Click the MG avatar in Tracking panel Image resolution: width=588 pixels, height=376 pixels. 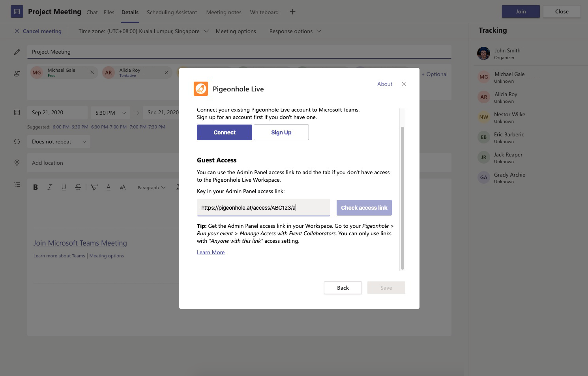[x=484, y=77]
